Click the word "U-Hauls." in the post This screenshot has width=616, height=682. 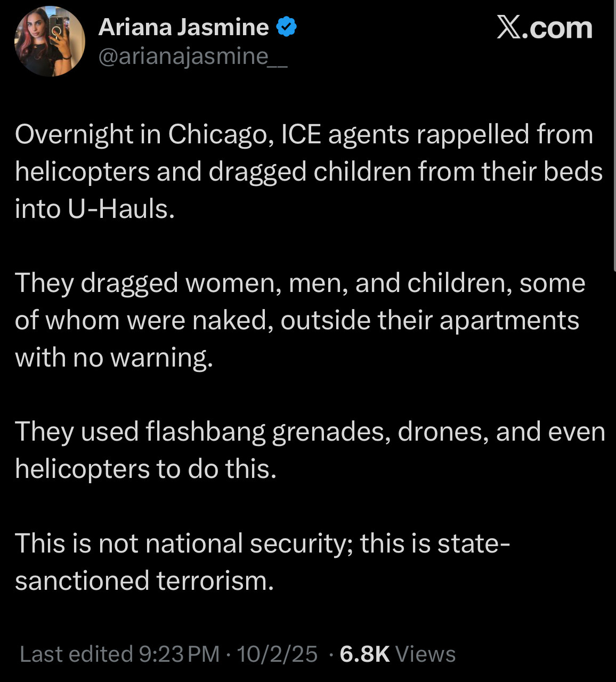click(121, 209)
